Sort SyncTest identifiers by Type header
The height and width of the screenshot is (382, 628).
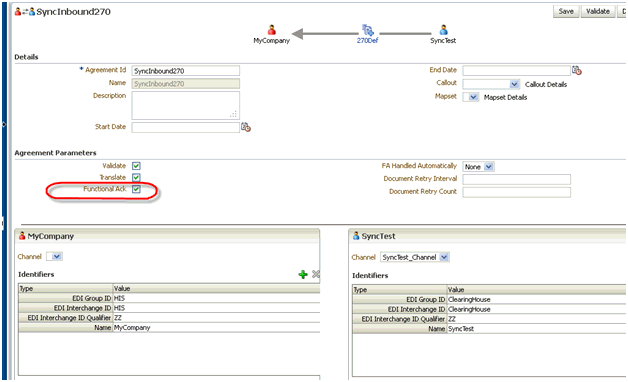(400, 290)
